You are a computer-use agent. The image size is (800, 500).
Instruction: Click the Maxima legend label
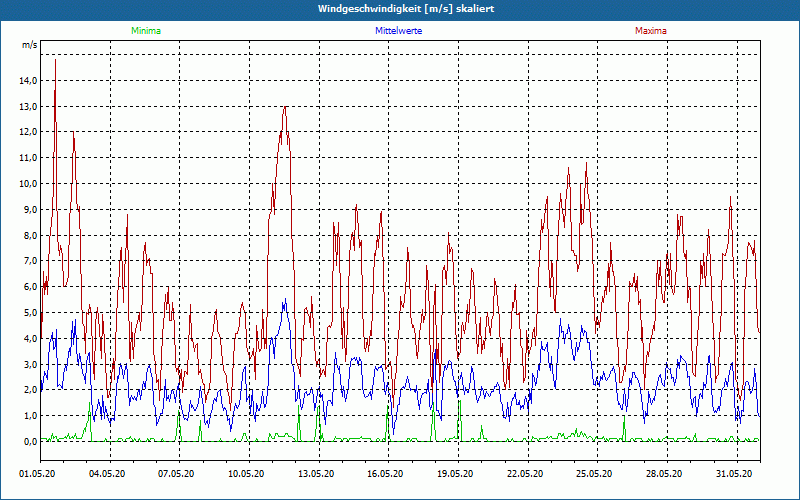(651, 31)
